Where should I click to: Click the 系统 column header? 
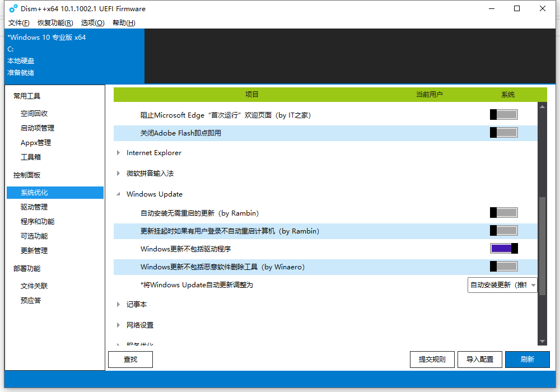point(508,95)
